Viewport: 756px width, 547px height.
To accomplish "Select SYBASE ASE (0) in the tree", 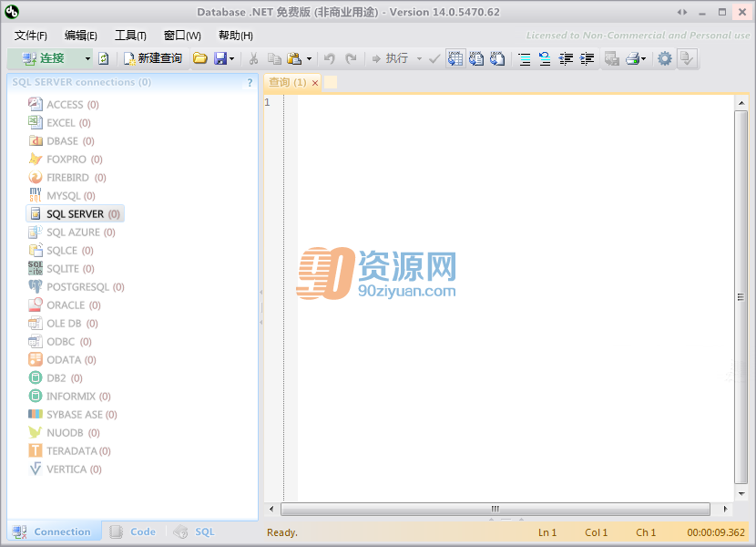I will tap(73, 415).
